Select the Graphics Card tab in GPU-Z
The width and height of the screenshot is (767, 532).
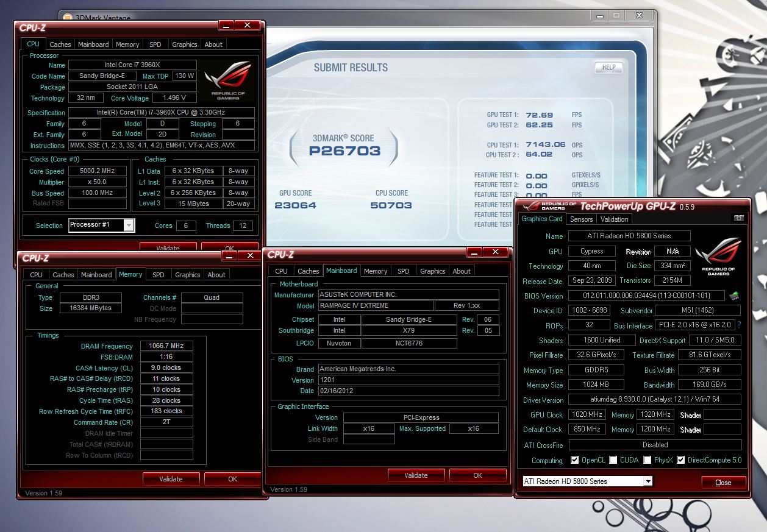click(541, 219)
